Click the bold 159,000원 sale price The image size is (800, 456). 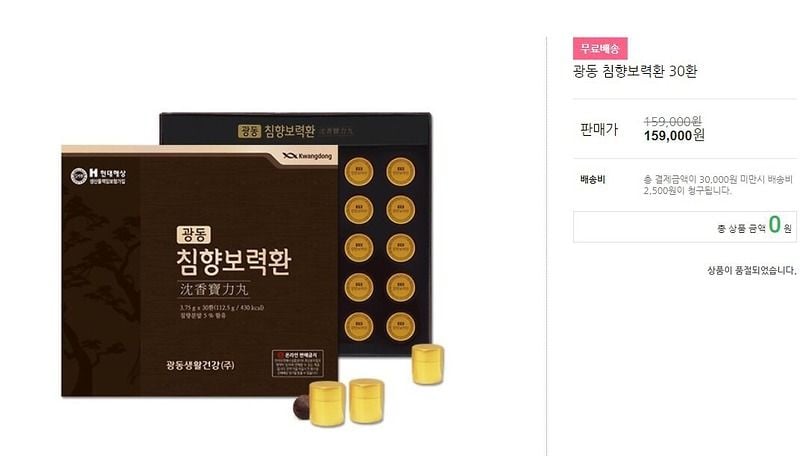[674, 135]
